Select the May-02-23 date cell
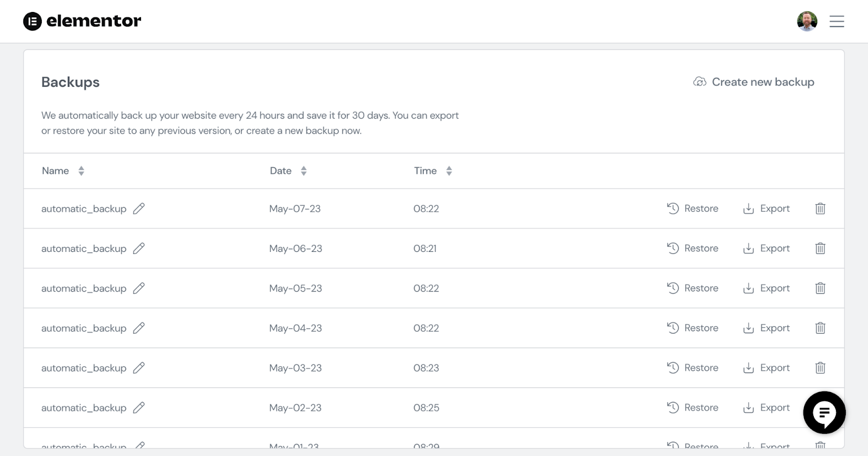Screen dimensions: 868x456 point(295,408)
